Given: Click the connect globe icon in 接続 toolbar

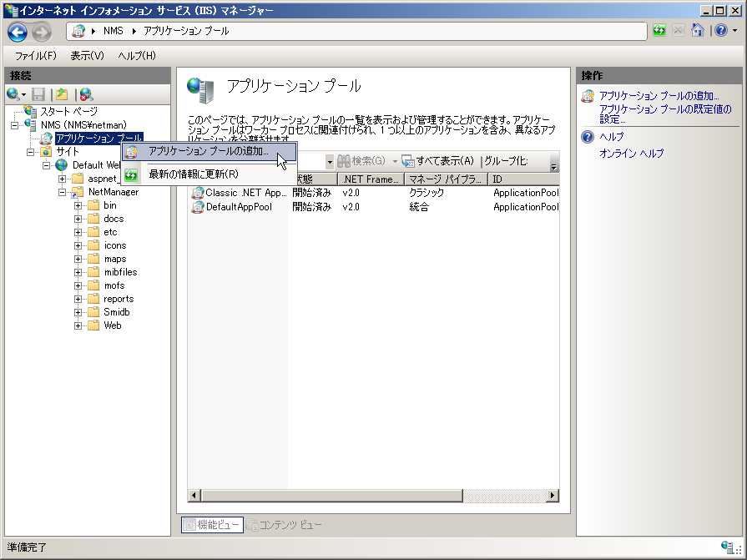Looking at the screenshot, I should pos(13,94).
